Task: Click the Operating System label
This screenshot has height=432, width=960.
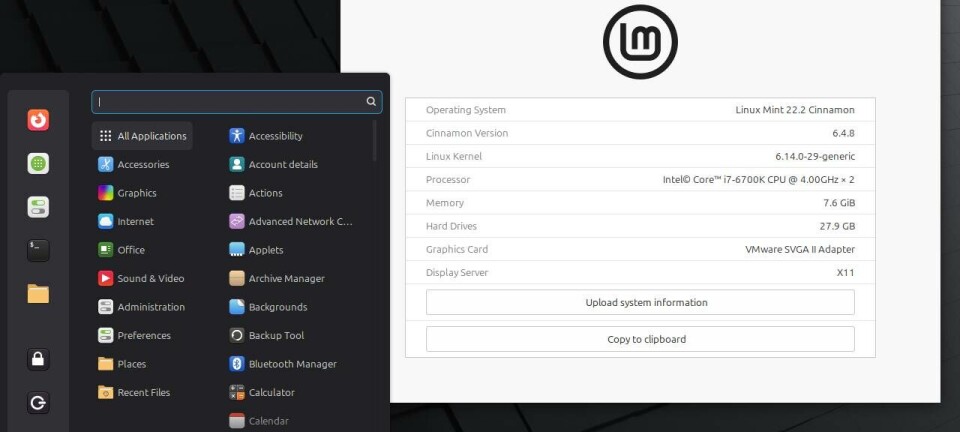Action: click(466, 110)
